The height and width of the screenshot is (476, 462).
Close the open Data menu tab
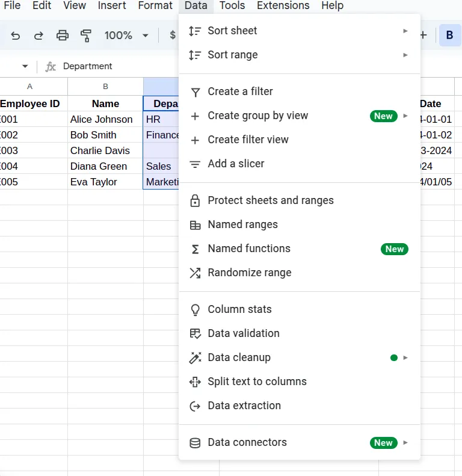point(196,5)
